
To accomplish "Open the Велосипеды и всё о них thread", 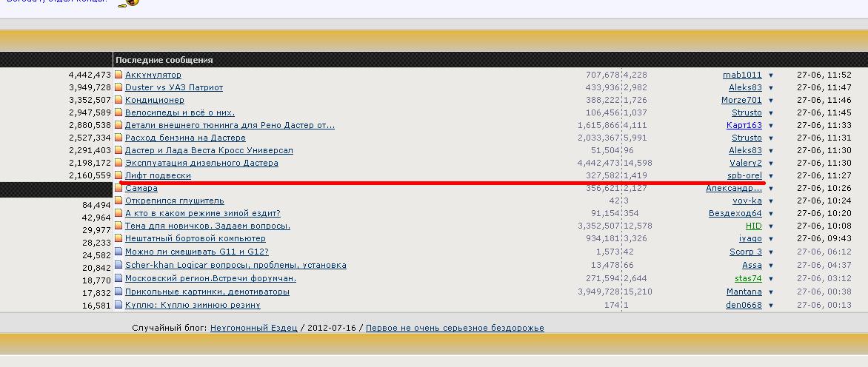I will click(x=180, y=112).
